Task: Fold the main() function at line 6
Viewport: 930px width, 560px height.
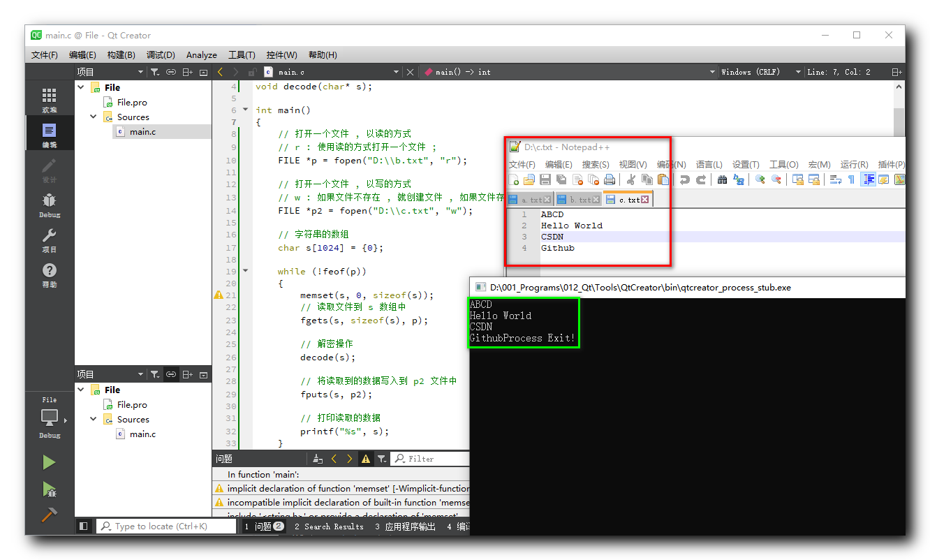Action: [245, 110]
